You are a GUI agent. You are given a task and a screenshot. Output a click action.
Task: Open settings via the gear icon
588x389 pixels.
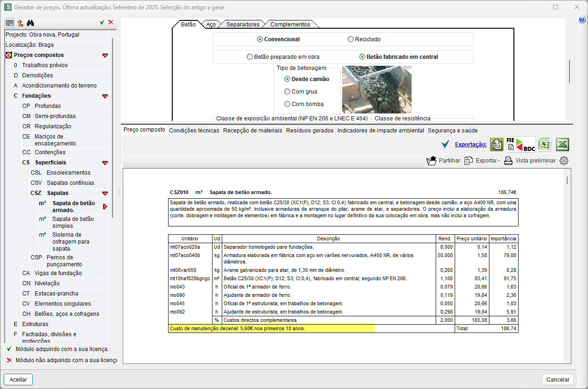563,161
